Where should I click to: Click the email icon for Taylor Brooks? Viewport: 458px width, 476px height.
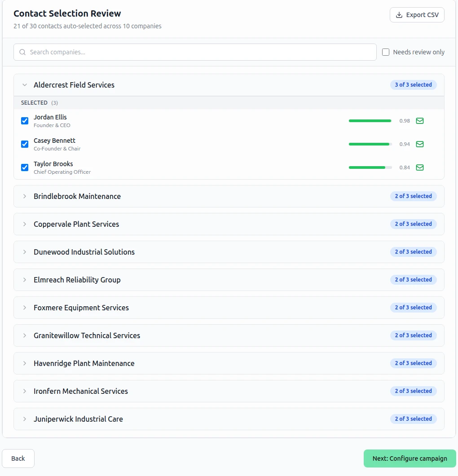[x=419, y=167]
